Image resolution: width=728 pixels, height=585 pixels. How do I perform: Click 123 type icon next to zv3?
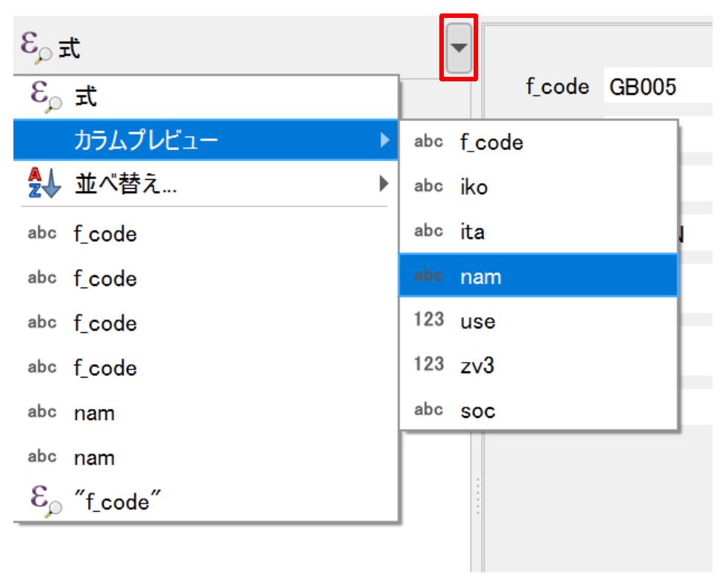click(x=429, y=364)
